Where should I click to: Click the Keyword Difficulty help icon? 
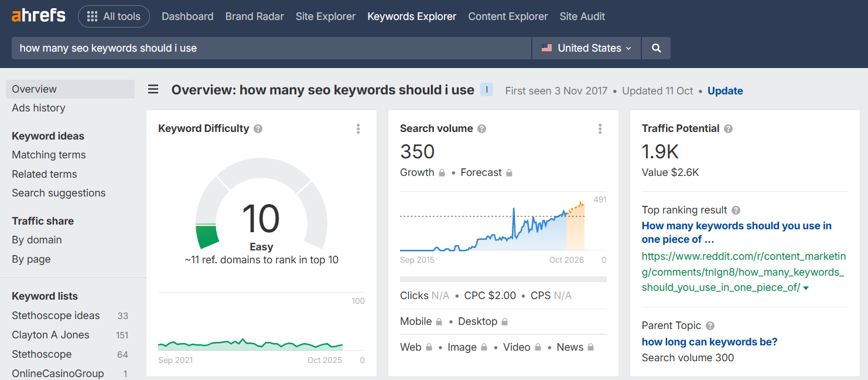258,128
